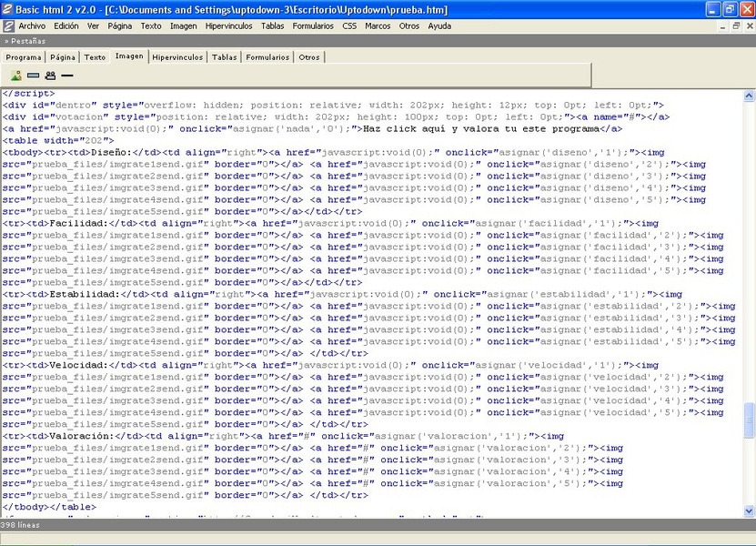Click the Basic html app icon in menu bar

[8, 26]
